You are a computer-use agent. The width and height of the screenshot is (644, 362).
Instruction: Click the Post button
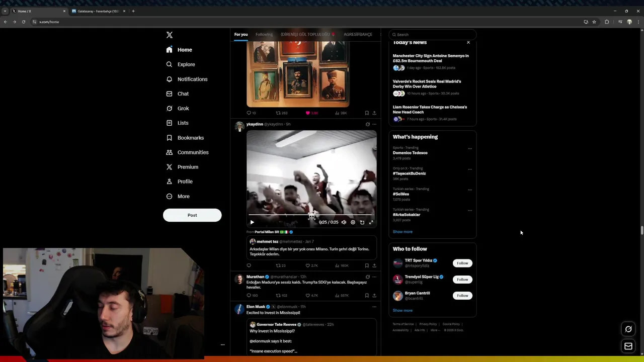coord(192,215)
